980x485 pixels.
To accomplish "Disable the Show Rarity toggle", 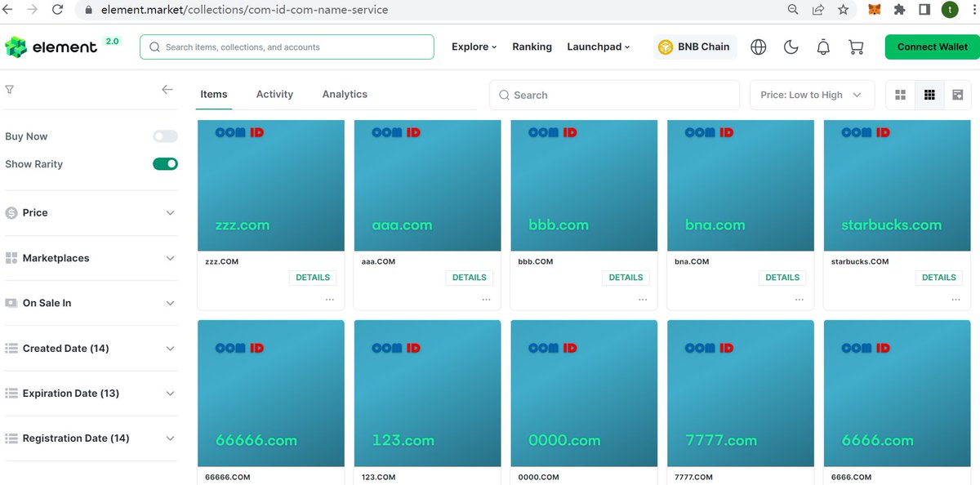I will [x=165, y=164].
